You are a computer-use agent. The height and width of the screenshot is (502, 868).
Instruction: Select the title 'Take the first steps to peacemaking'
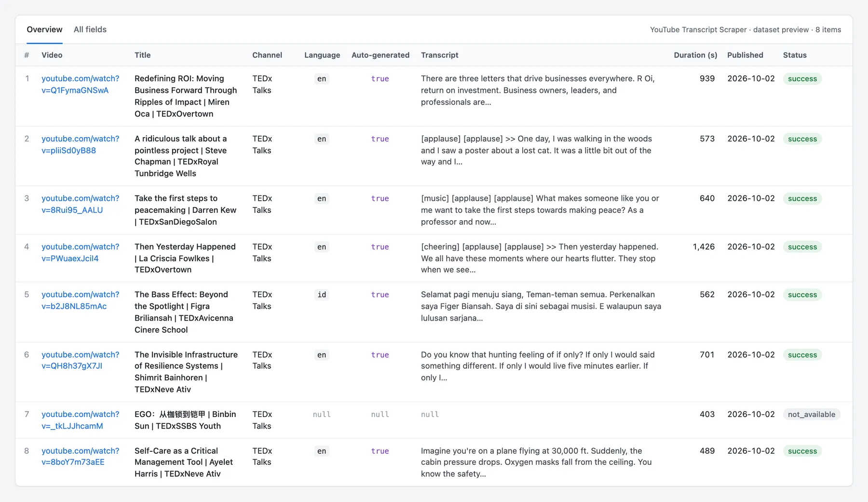point(186,210)
